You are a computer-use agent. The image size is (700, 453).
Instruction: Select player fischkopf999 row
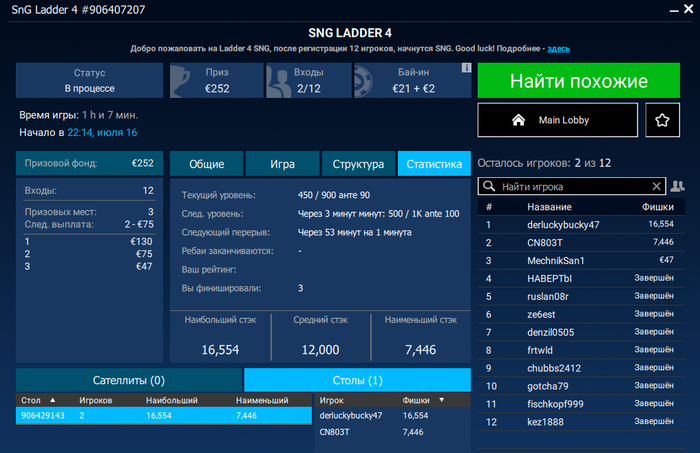click(x=581, y=404)
